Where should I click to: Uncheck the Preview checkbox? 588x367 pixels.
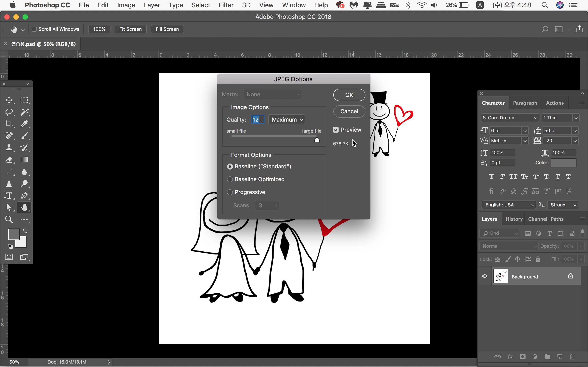pyautogui.click(x=336, y=130)
